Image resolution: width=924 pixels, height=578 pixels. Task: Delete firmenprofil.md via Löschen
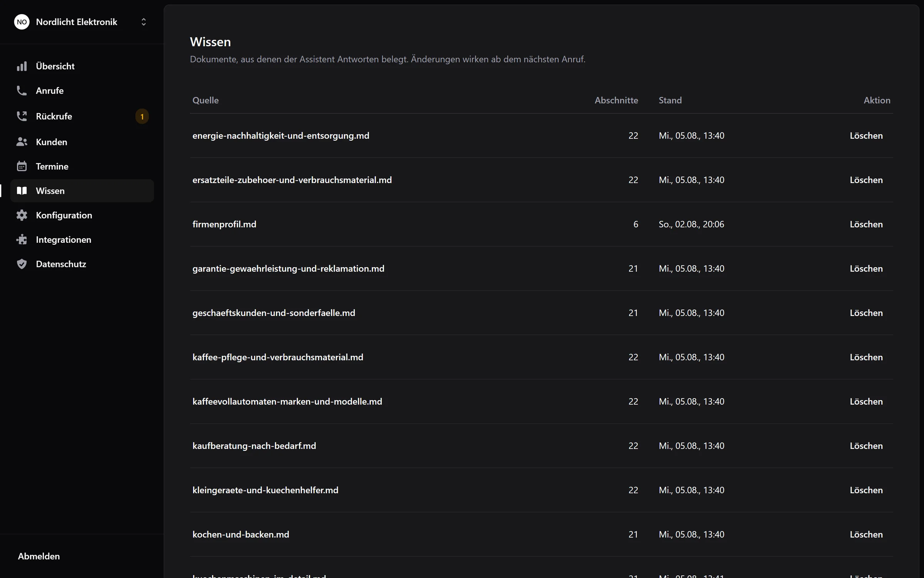866,224
